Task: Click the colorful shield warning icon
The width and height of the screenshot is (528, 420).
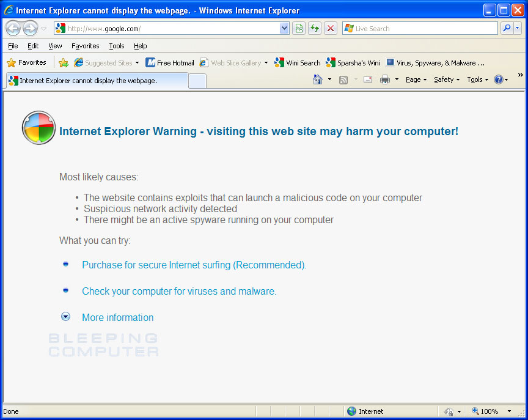Action: point(38,128)
